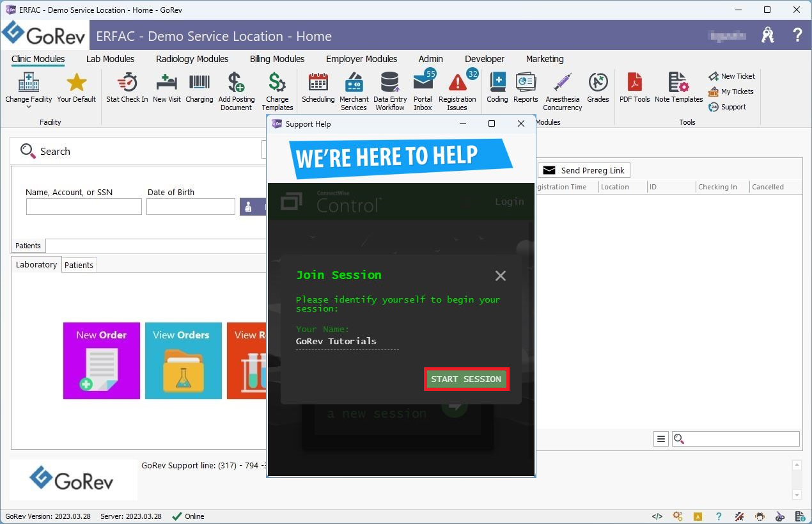This screenshot has height=524, width=812.
Task: Open the Marketing tab
Action: tap(545, 59)
